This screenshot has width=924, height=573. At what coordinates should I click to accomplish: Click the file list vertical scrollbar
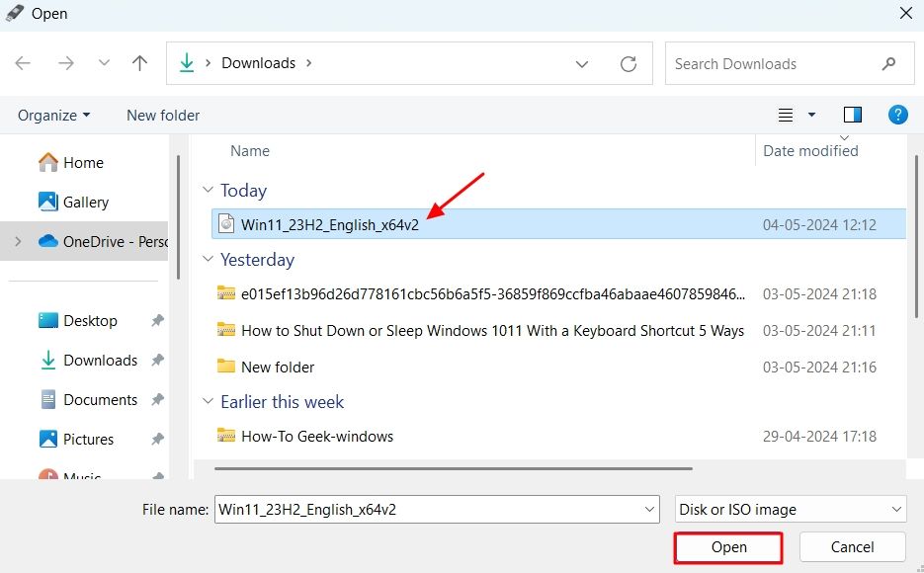pos(916,235)
